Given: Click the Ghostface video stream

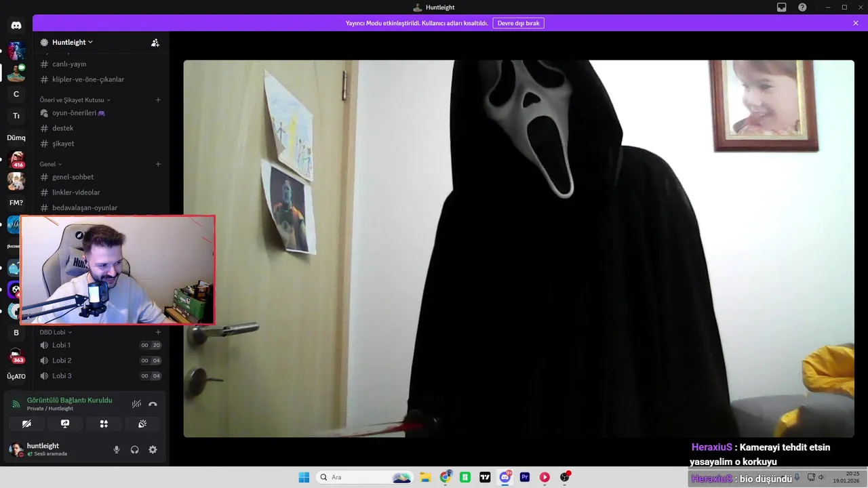Looking at the screenshot, I should pyautogui.click(x=519, y=249).
